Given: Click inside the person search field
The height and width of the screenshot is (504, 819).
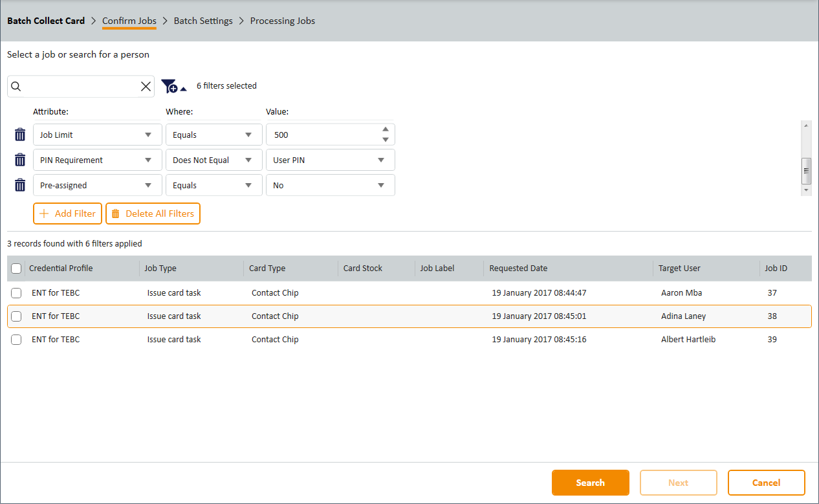Looking at the screenshot, I should click(79, 87).
